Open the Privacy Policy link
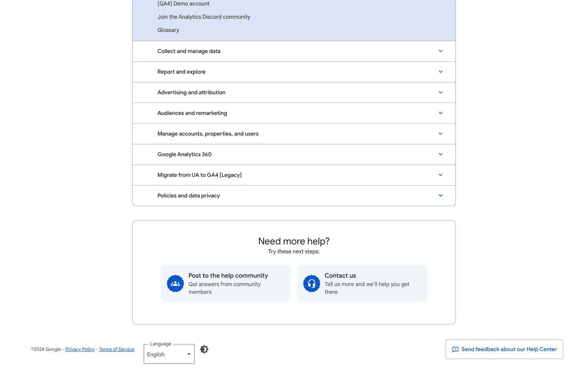Screen dimensions: 588x368 pos(80,349)
